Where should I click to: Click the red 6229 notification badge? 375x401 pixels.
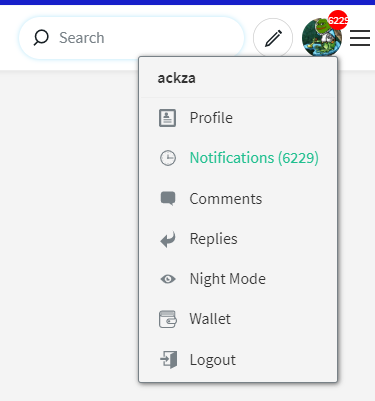(338, 20)
